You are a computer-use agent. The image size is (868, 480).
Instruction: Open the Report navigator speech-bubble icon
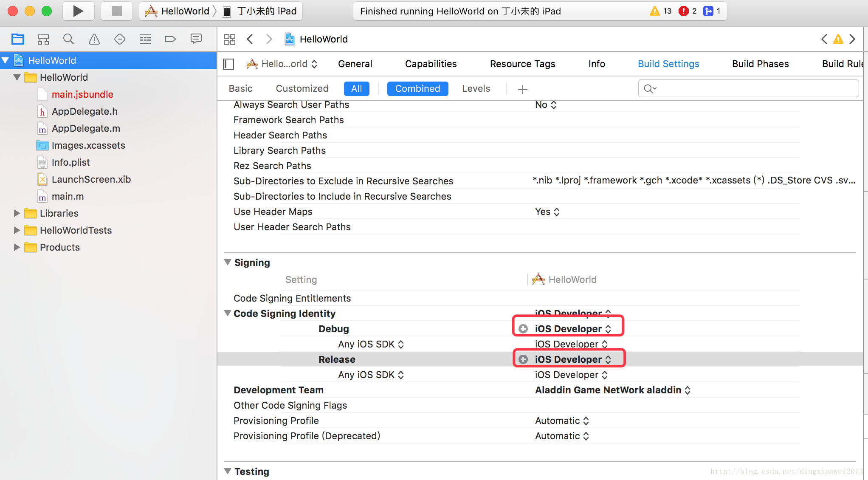[196, 39]
